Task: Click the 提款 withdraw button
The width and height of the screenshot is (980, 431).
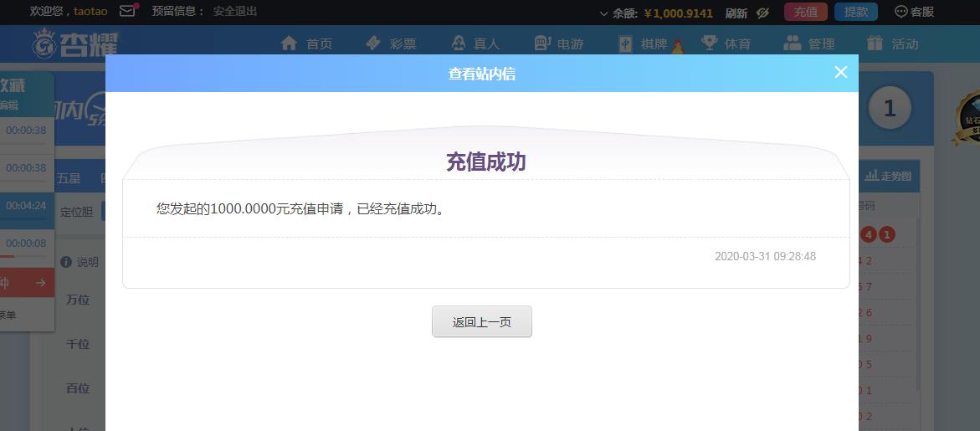Action: pos(855,12)
